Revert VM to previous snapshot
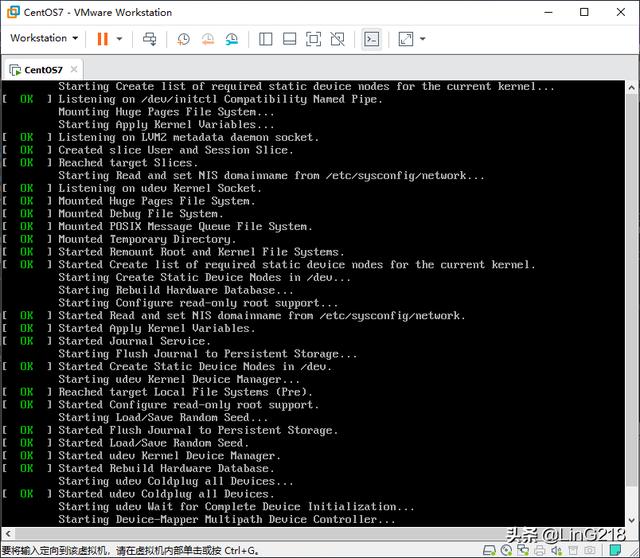 coord(208,39)
